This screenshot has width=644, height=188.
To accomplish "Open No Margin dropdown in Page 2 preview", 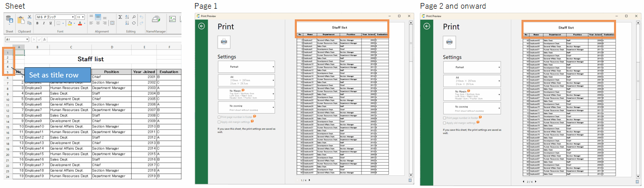I will pyautogui.click(x=472, y=94).
